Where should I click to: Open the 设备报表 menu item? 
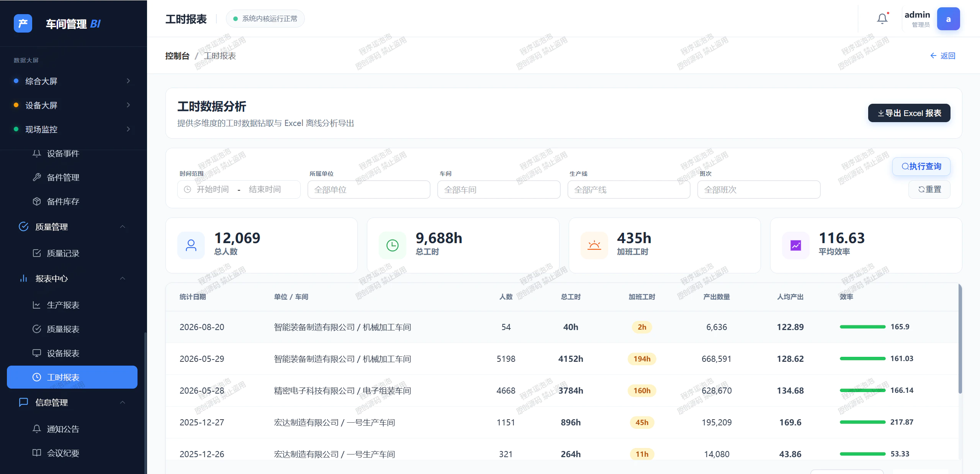tap(72, 353)
